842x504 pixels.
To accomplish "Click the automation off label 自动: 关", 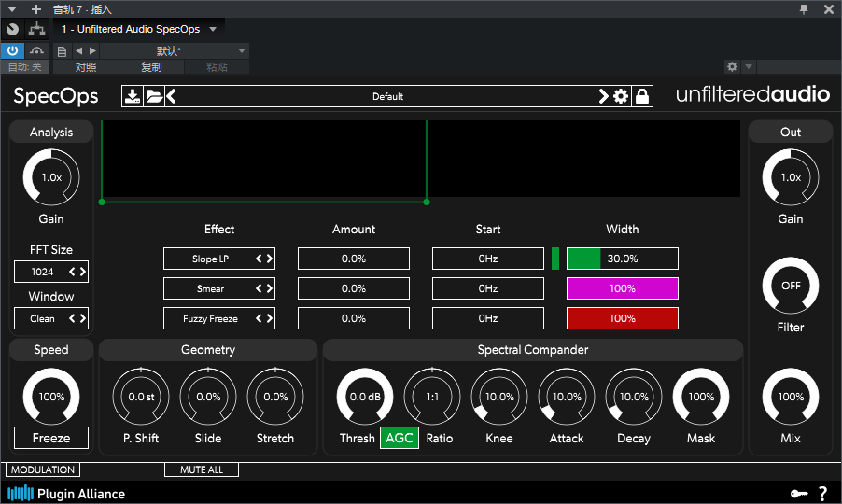I will (x=24, y=67).
